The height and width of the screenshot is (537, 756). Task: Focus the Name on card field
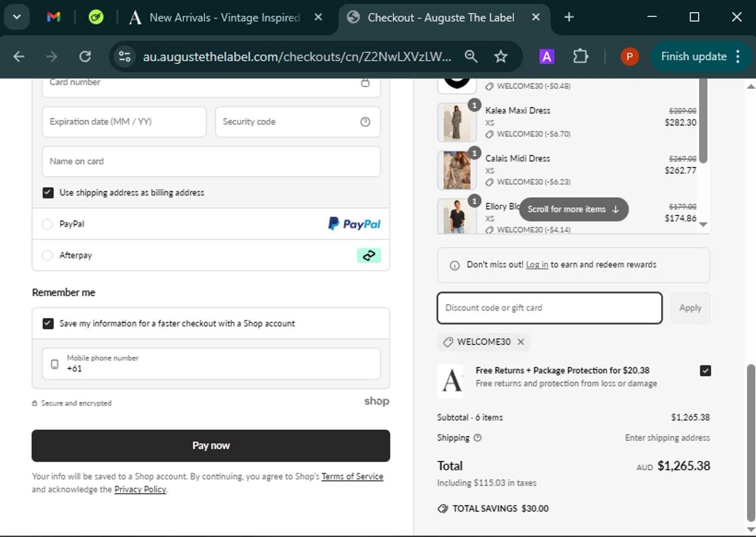click(x=211, y=161)
